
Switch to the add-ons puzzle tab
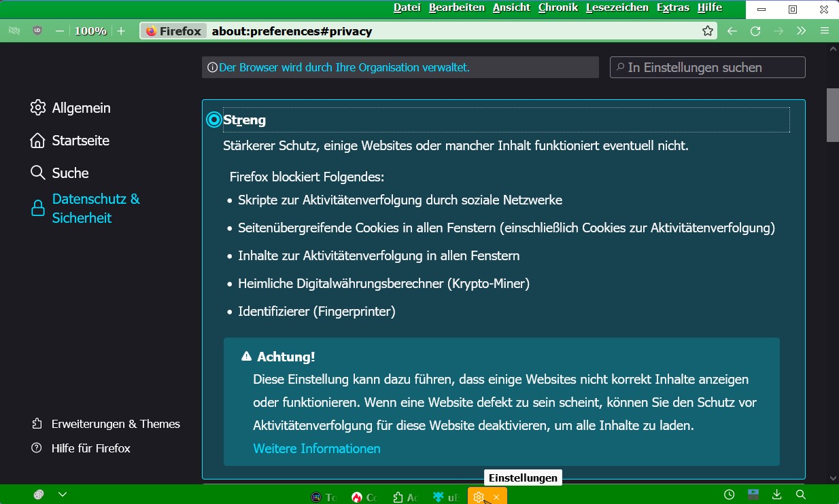pos(405,497)
